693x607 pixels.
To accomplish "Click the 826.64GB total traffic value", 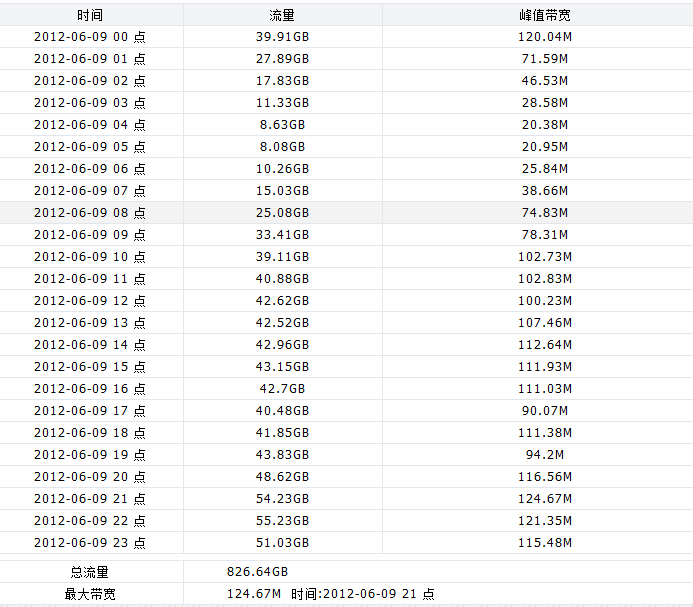I will [x=257, y=572].
